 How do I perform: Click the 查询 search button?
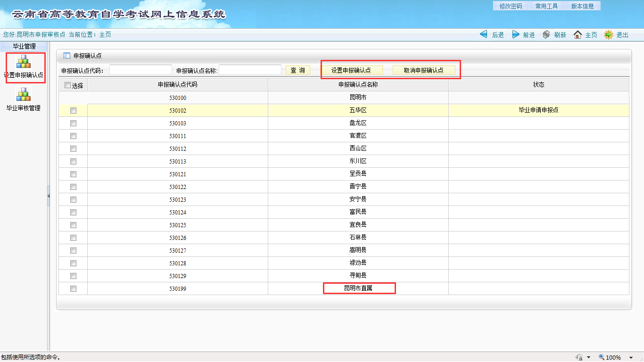(x=297, y=70)
